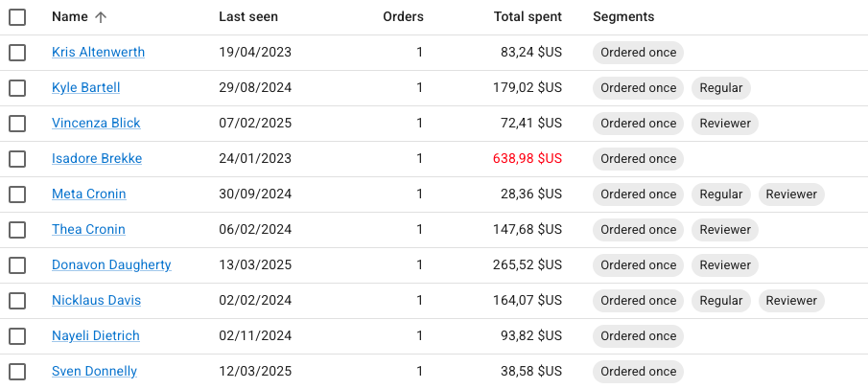Click Regular chip in Kyle Bartell row
The width and height of the screenshot is (868, 389).
[x=721, y=88]
